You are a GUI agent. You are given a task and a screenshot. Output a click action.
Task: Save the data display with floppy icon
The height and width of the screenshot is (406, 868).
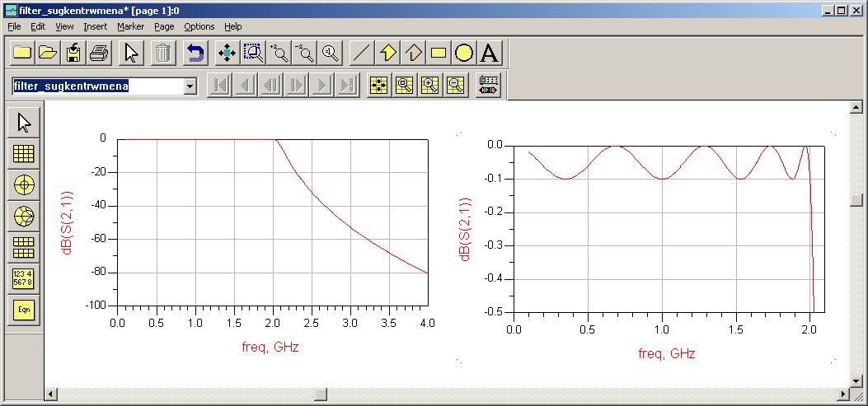(x=73, y=53)
